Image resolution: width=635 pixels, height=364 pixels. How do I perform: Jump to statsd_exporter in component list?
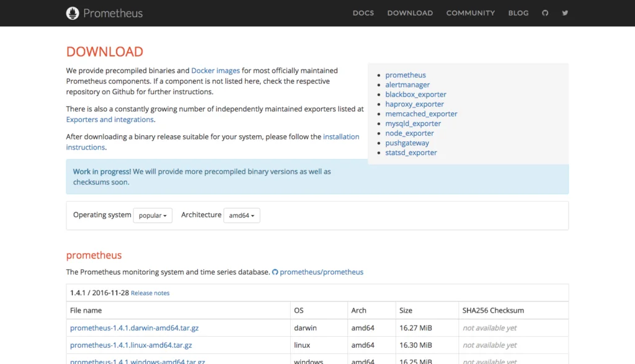pos(411,153)
